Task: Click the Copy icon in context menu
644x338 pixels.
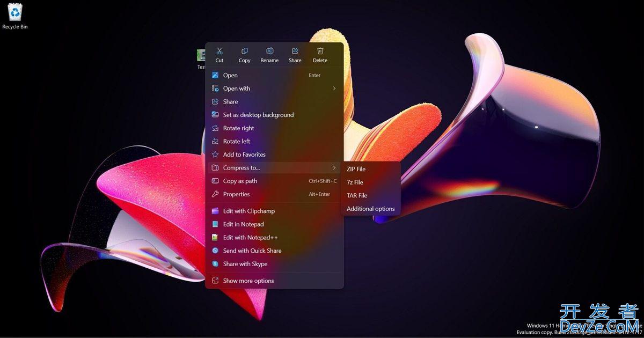Action: pos(245,51)
